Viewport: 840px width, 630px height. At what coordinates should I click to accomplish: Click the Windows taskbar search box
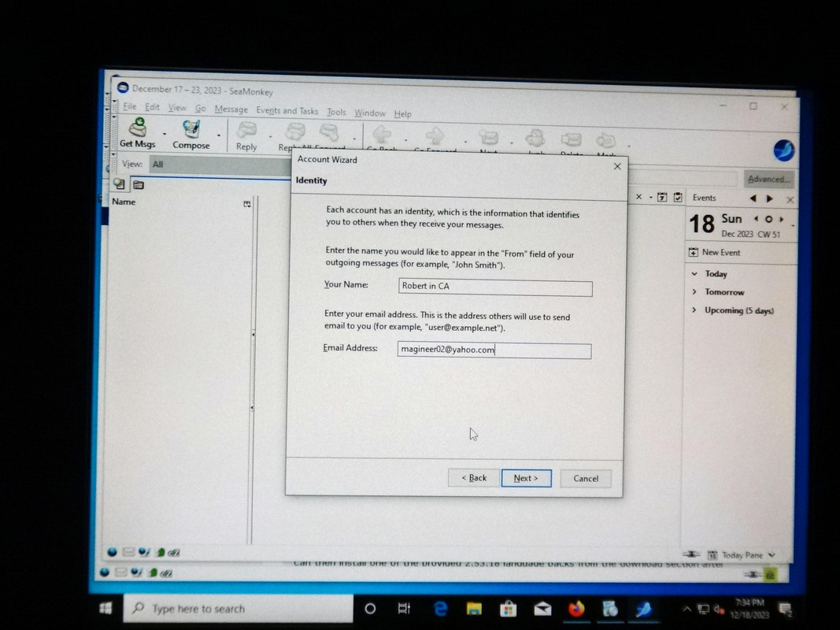tap(238, 608)
